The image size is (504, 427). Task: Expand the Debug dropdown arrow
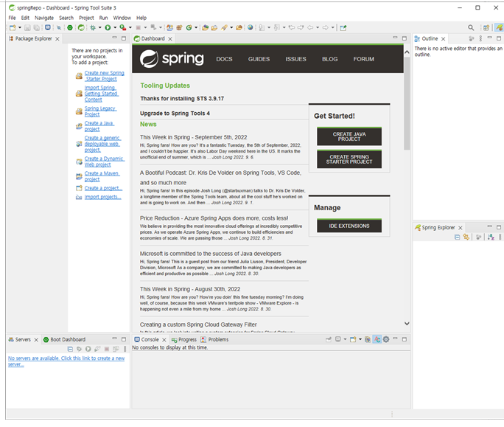(99, 28)
